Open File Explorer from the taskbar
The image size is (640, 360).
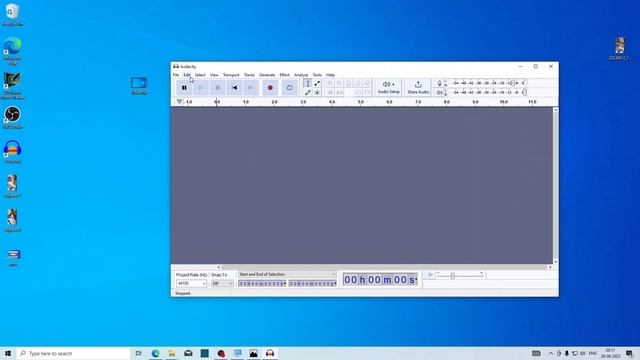pos(172,353)
